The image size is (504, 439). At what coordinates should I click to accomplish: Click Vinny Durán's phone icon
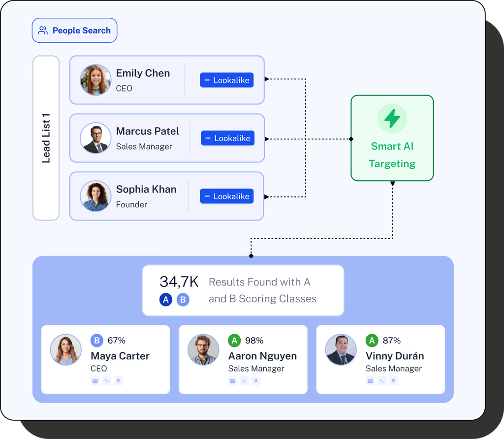382,381
